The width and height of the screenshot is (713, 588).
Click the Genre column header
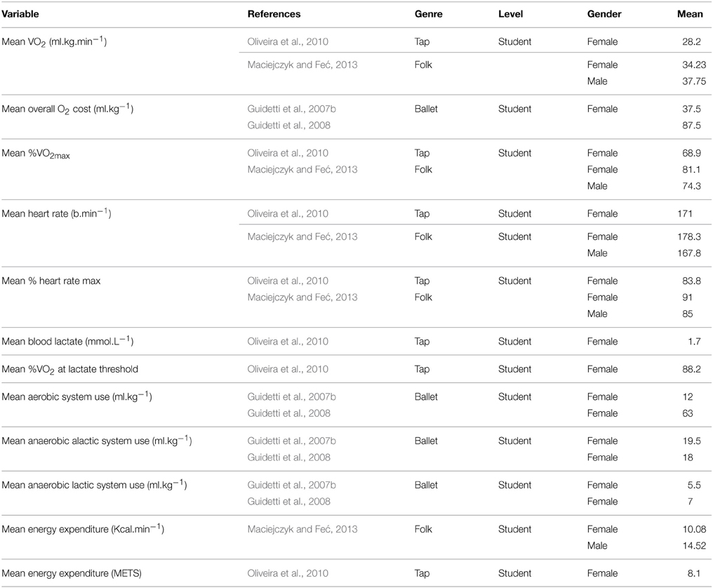tap(428, 14)
